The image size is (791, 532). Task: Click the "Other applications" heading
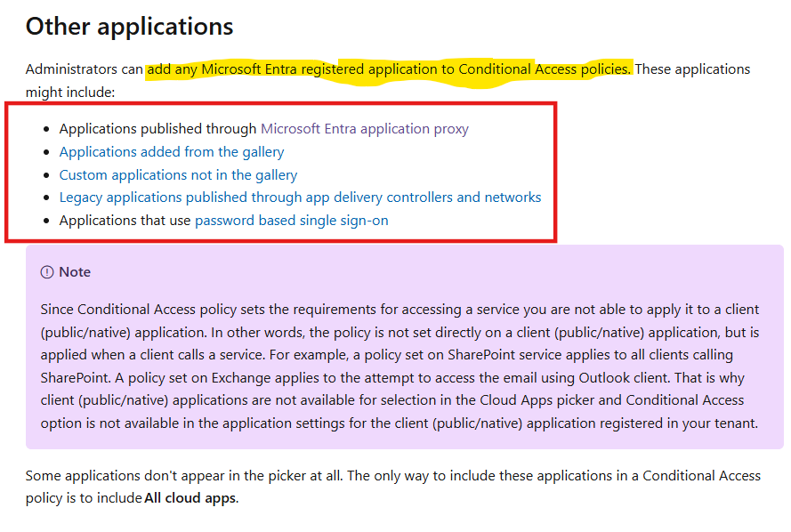(x=128, y=26)
